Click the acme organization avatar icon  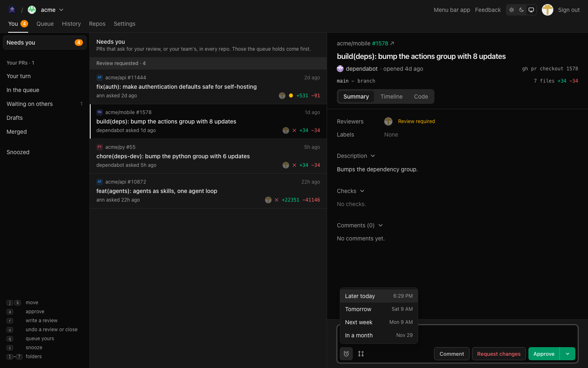tap(32, 10)
